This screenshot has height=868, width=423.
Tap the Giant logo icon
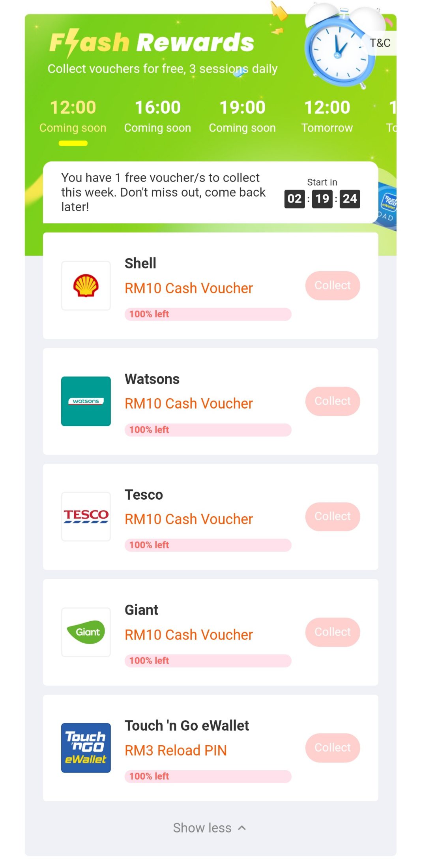click(86, 632)
